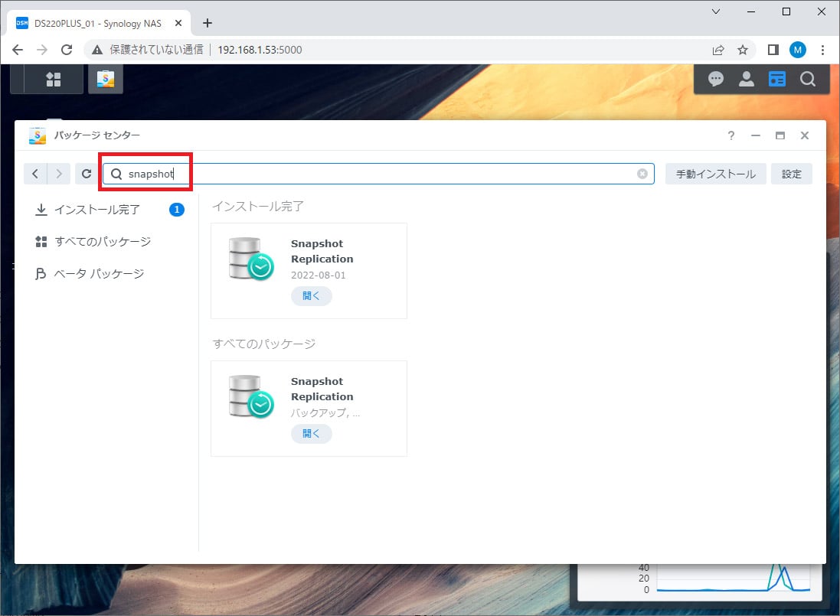Click Package Center icon in DSM taskbar

(x=106, y=80)
